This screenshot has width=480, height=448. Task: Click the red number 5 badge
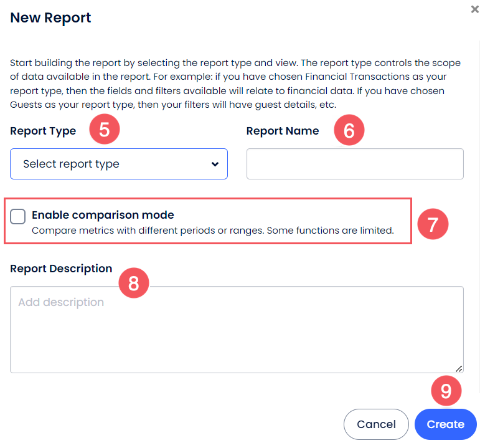(x=104, y=131)
